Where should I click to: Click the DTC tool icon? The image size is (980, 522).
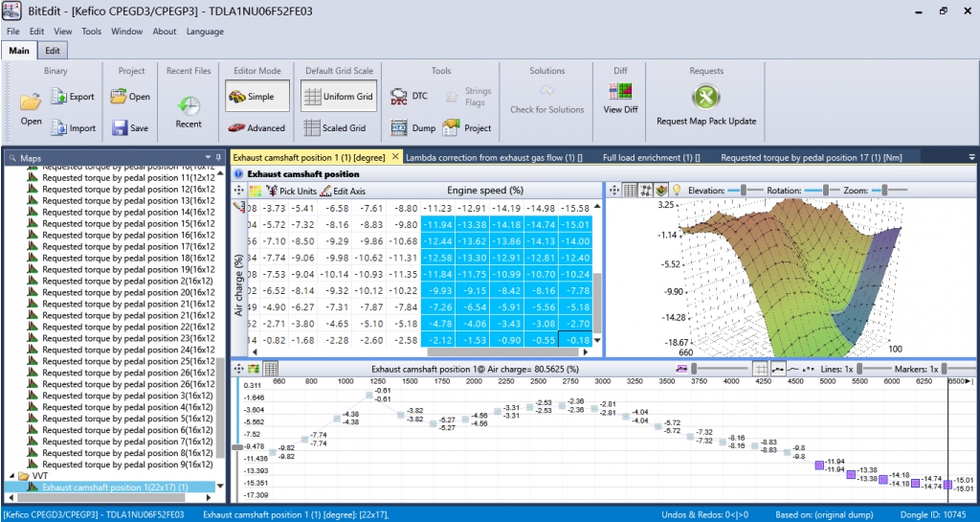pos(399,97)
